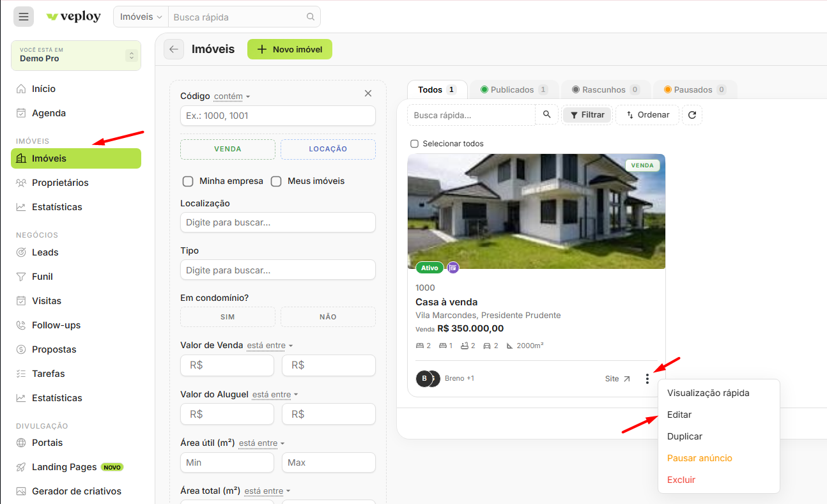
Task: Open Valor de Venda está entre dropdown
Action: point(270,346)
